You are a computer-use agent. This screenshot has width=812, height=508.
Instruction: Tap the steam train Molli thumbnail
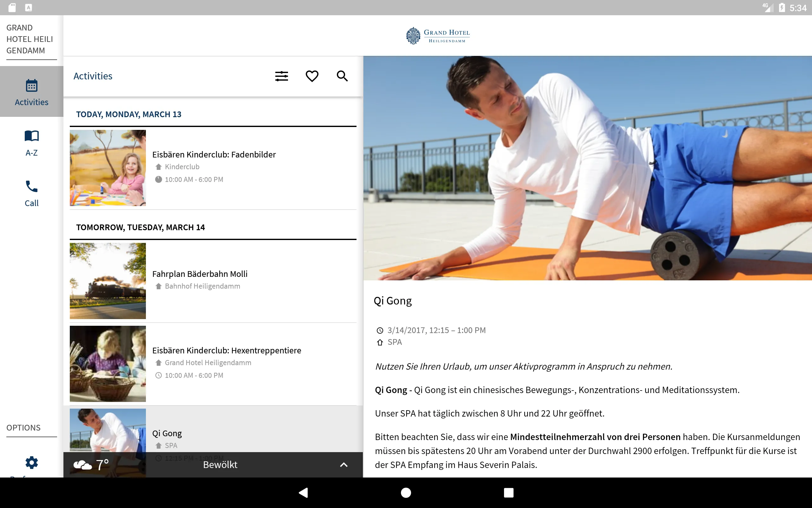pos(108,281)
